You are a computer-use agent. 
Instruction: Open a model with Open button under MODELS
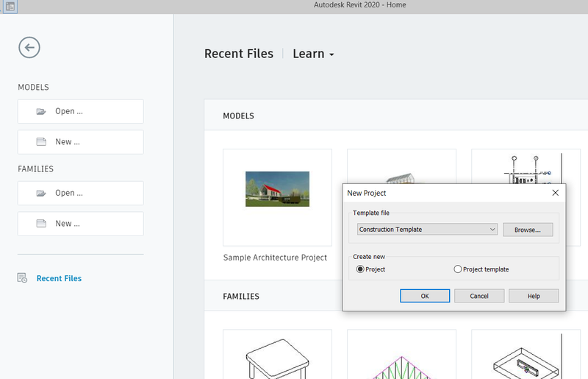(81, 111)
